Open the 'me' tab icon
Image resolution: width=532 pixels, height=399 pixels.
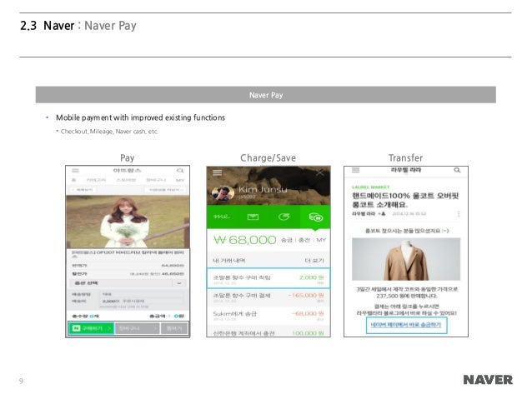(x=221, y=217)
